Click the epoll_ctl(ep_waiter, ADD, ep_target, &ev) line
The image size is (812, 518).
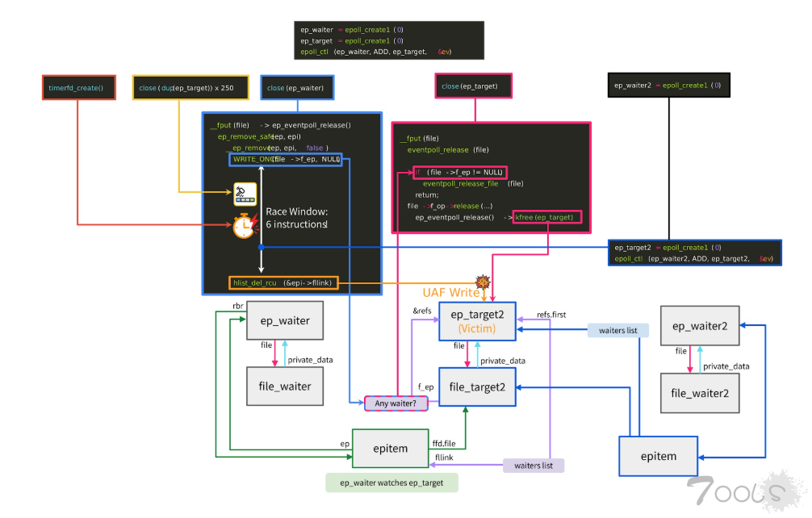pyautogui.click(x=375, y=52)
